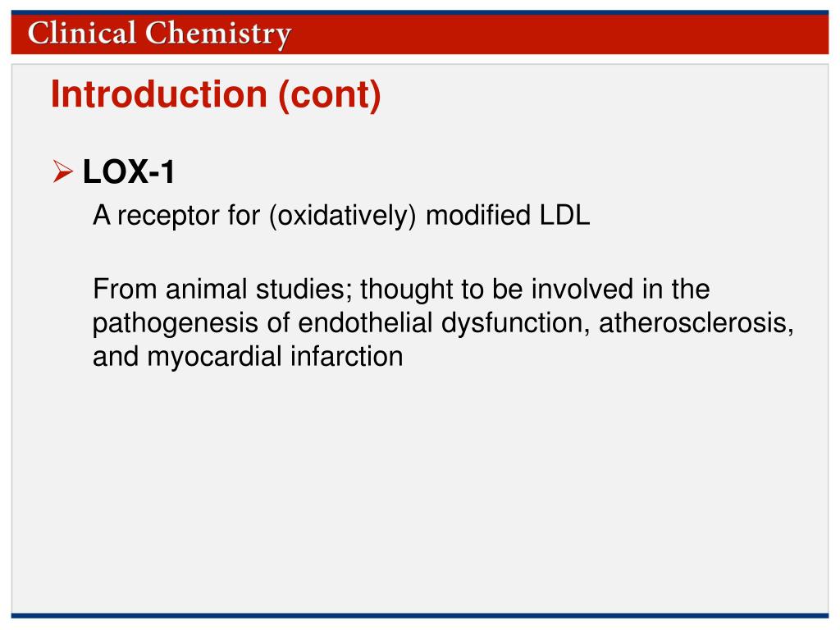Click the bold LOX-1 heading

[129, 172]
